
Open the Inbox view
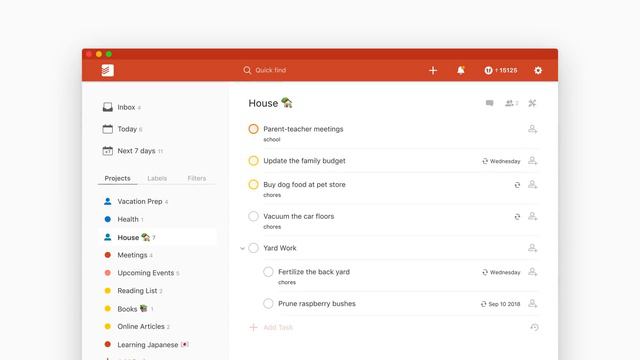point(122,107)
